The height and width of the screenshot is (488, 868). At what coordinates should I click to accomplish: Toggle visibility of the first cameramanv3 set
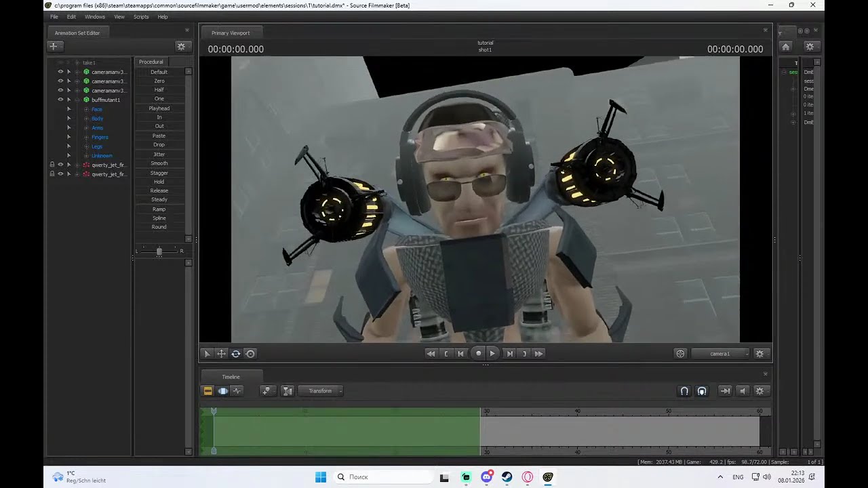coord(60,72)
